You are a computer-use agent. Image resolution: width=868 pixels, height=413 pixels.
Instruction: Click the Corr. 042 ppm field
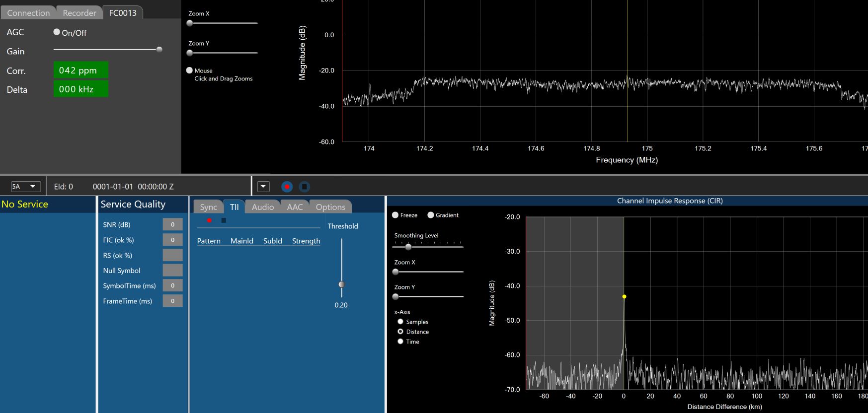[80, 70]
